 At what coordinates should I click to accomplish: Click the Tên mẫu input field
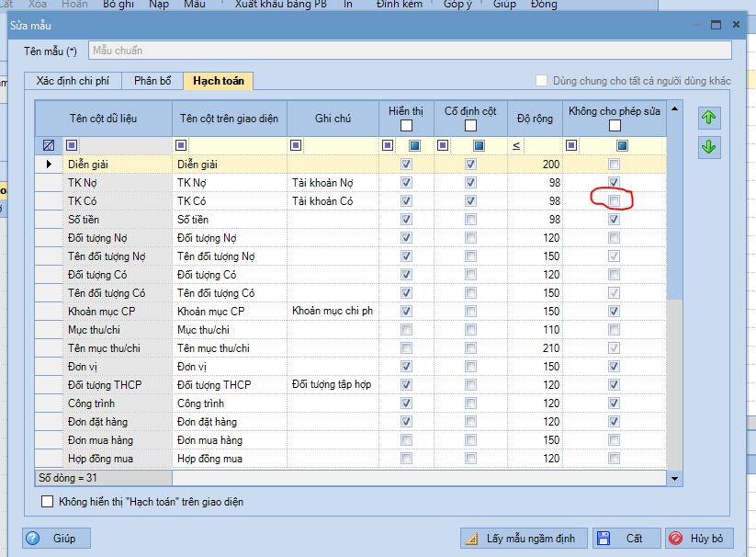tap(410, 51)
